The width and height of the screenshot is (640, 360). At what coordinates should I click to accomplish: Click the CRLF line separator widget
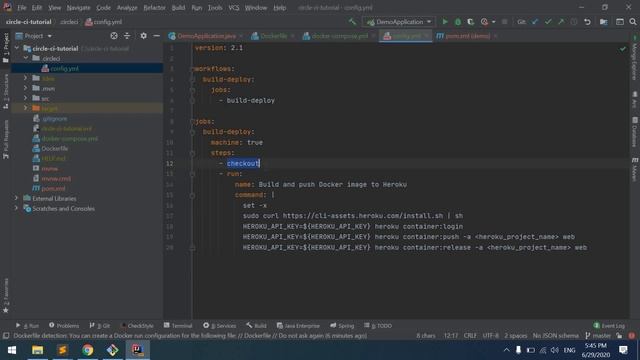point(470,336)
